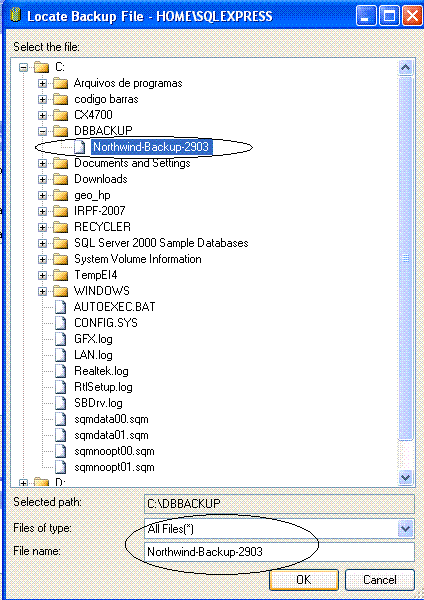Click the WINDOWS folder icon
Image resolution: width=424 pixels, height=600 pixels.
point(60,291)
